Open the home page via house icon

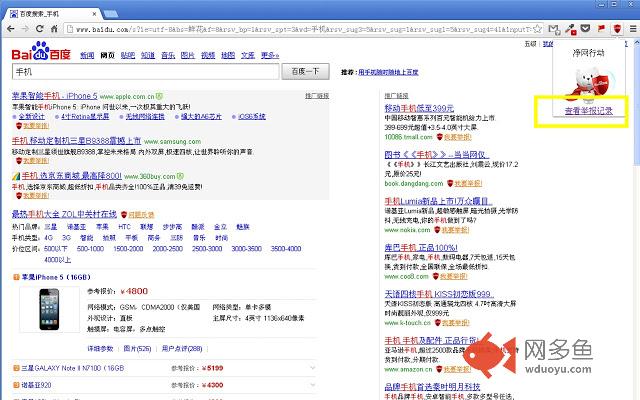click(54, 29)
